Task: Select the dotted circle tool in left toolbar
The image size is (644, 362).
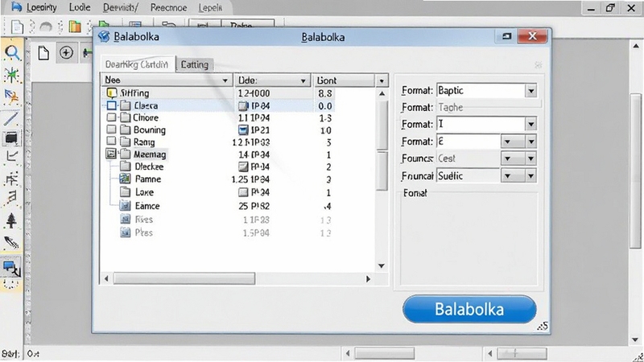Action: coord(10,284)
